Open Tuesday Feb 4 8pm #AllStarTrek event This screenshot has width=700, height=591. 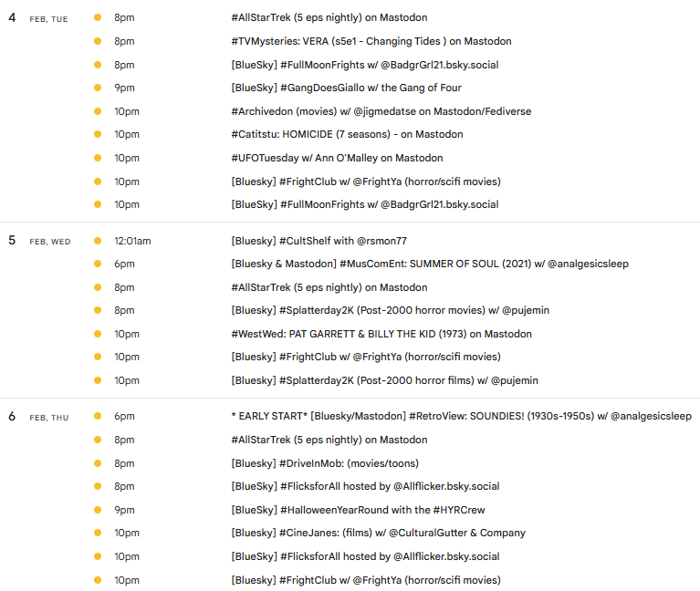[329, 17]
